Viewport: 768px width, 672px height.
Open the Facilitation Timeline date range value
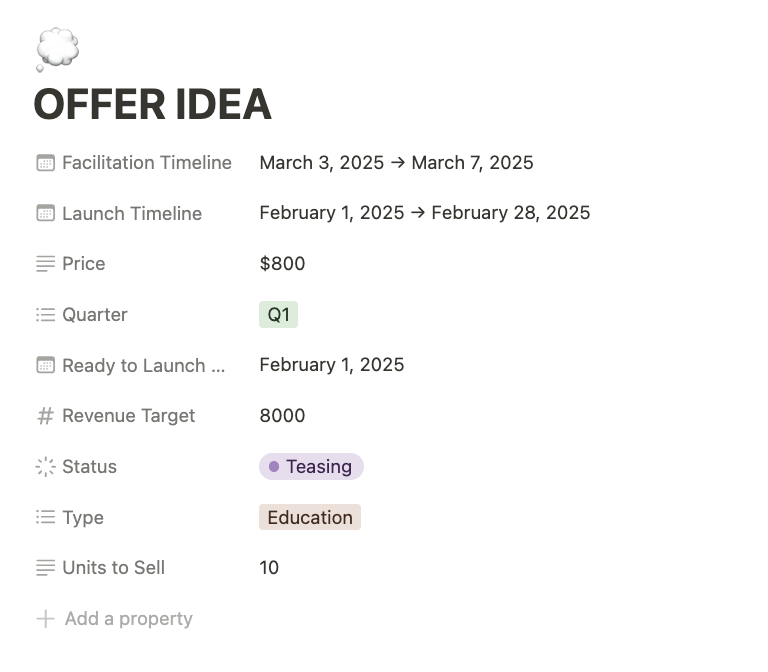[396, 163]
